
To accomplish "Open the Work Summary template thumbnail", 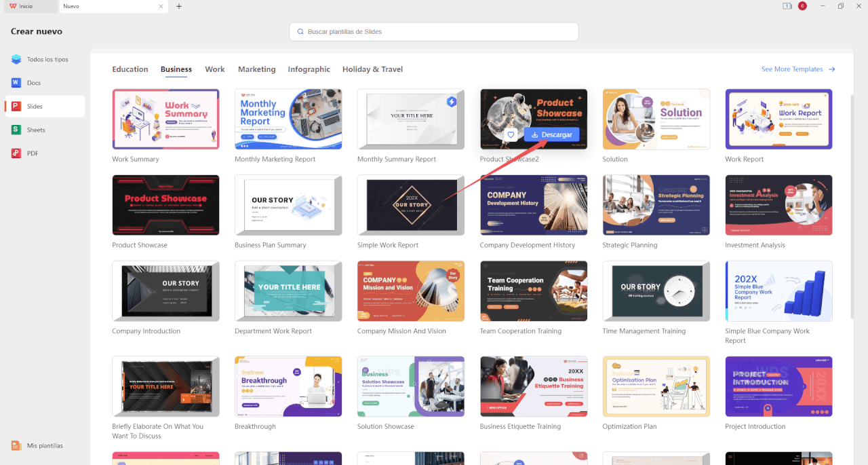I will (x=165, y=118).
